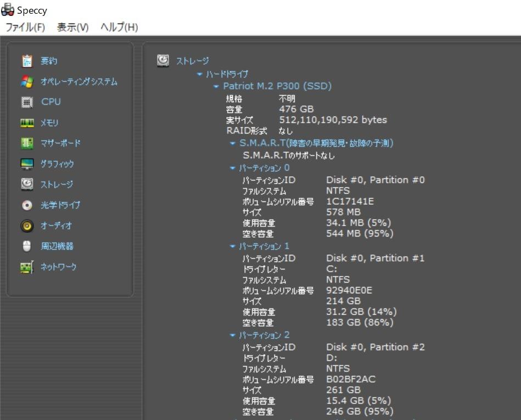
Task: Click the 214 GB size value
Action: 343,301
